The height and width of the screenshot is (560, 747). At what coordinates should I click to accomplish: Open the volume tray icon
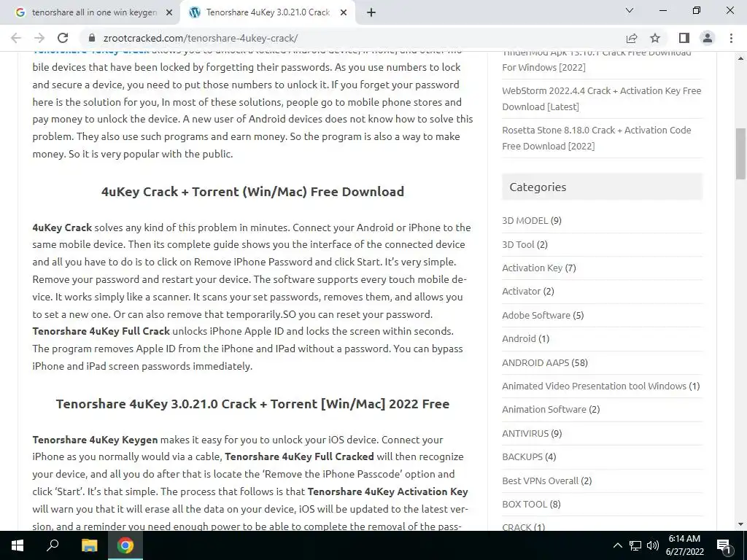pyautogui.click(x=653, y=545)
